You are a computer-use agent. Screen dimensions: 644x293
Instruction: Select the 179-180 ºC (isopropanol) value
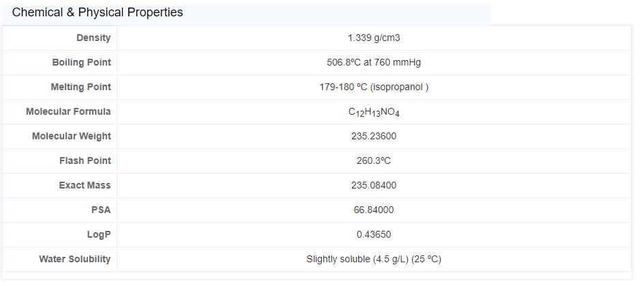coord(374,87)
